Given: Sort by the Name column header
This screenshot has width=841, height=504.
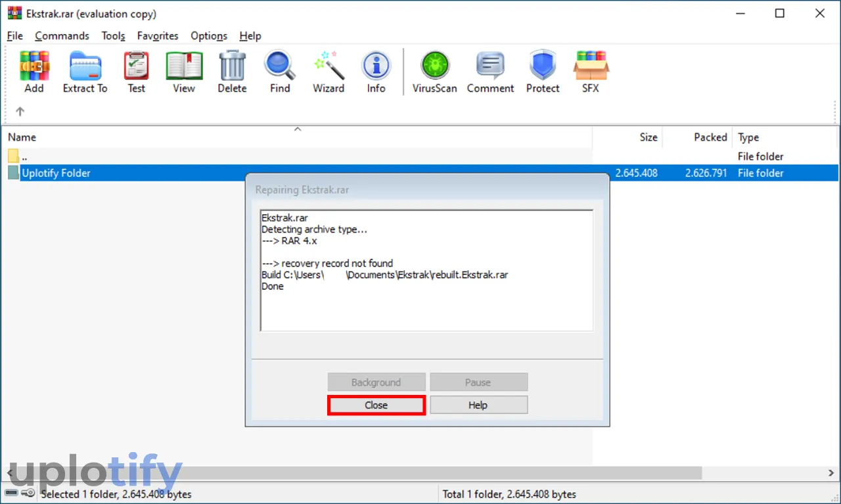Looking at the screenshot, I should 297,137.
